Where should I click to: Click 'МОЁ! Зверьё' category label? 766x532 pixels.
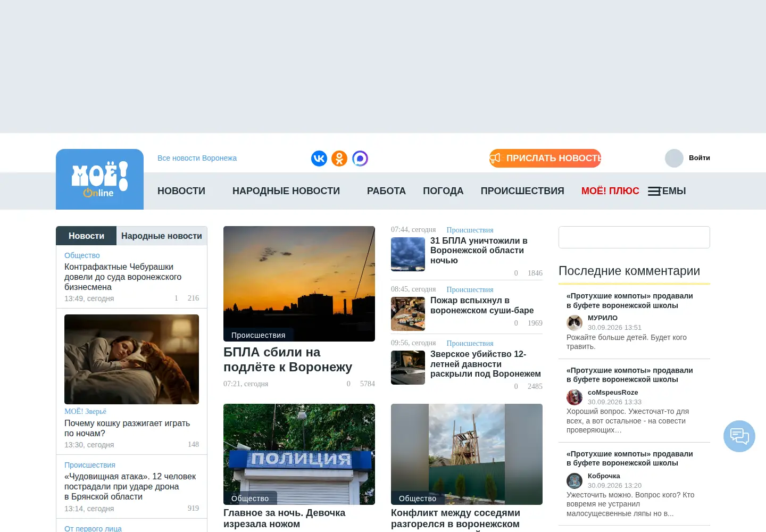(x=85, y=411)
